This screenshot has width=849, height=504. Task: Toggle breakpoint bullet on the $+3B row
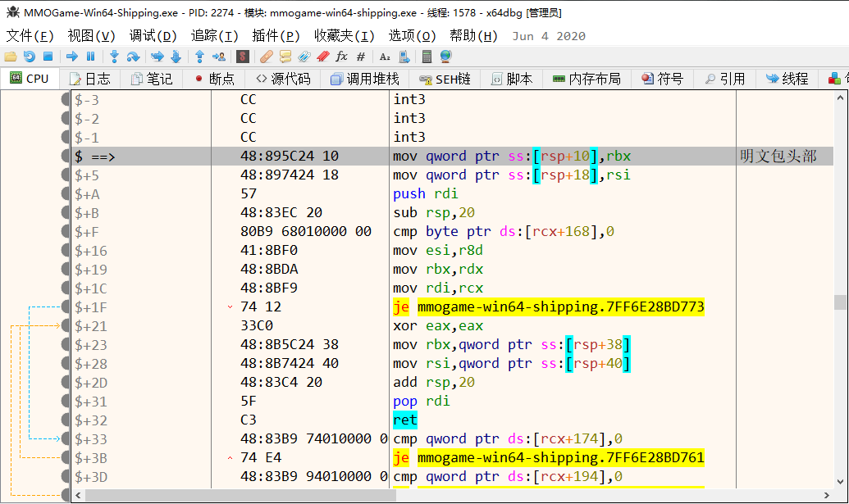(66, 458)
